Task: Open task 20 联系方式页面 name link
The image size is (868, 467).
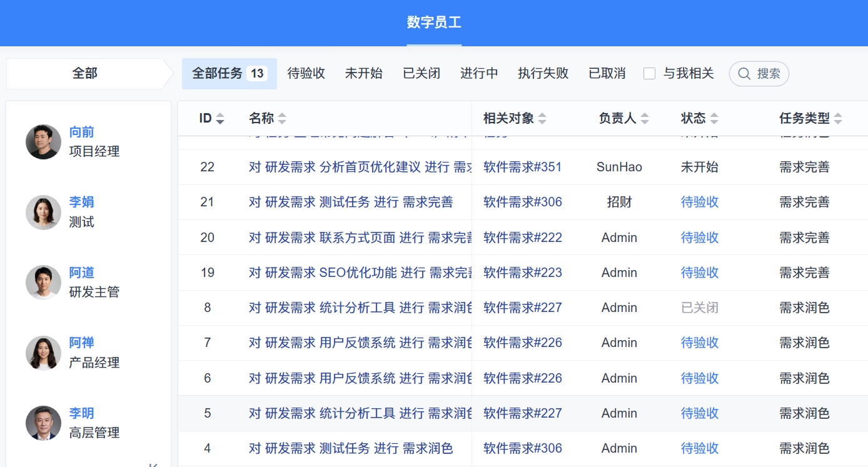Action: click(x=360, y=238)
